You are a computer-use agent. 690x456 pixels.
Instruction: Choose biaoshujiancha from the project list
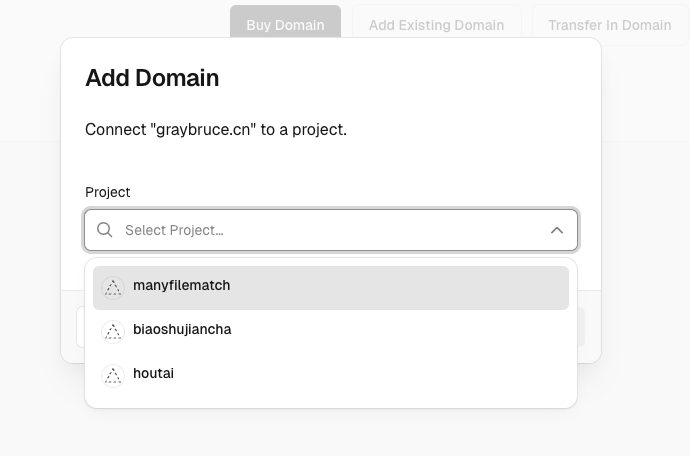click(x=182, y=330)
